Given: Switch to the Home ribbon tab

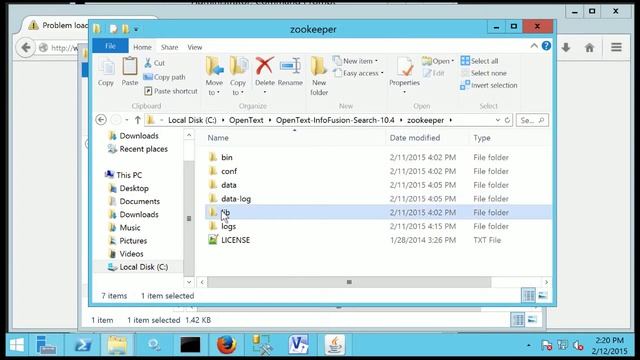Looking at the screenshot, I should 142,47.
